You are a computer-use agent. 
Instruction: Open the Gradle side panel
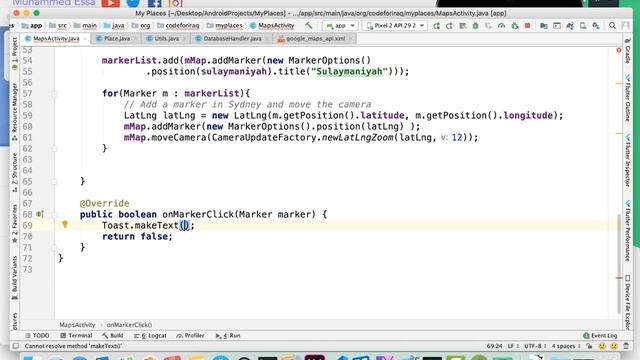point(628,51)
